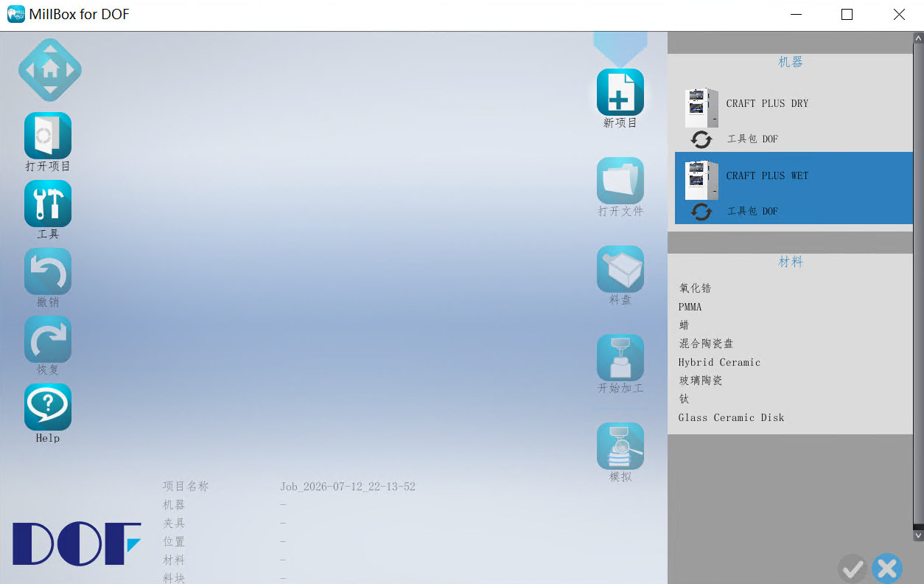
Task: Click the 材料 section header
Action: (x=791, y=262)
